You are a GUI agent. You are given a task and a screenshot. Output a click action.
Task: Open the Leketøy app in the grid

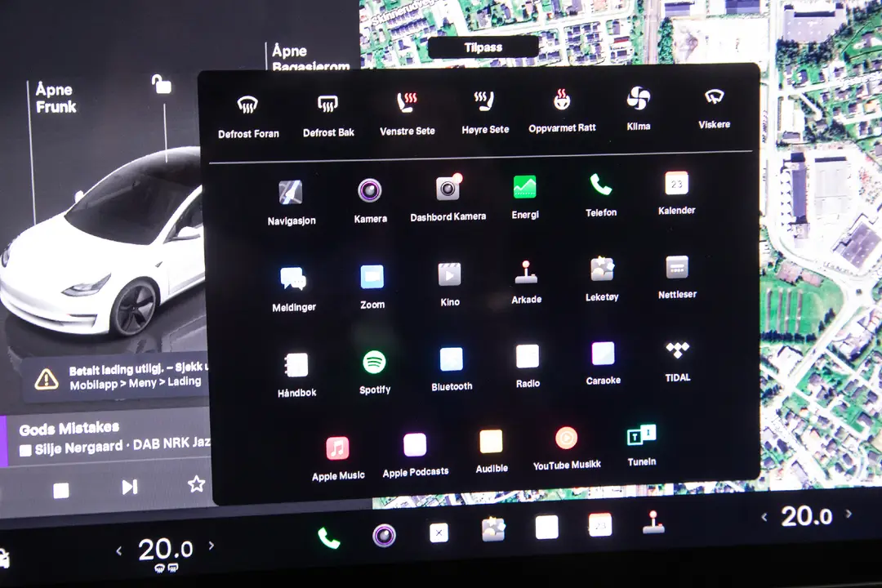(x=602, y=279)
